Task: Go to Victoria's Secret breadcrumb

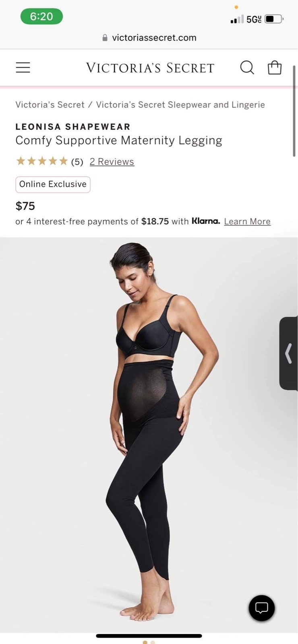Action: pos(50,105)
